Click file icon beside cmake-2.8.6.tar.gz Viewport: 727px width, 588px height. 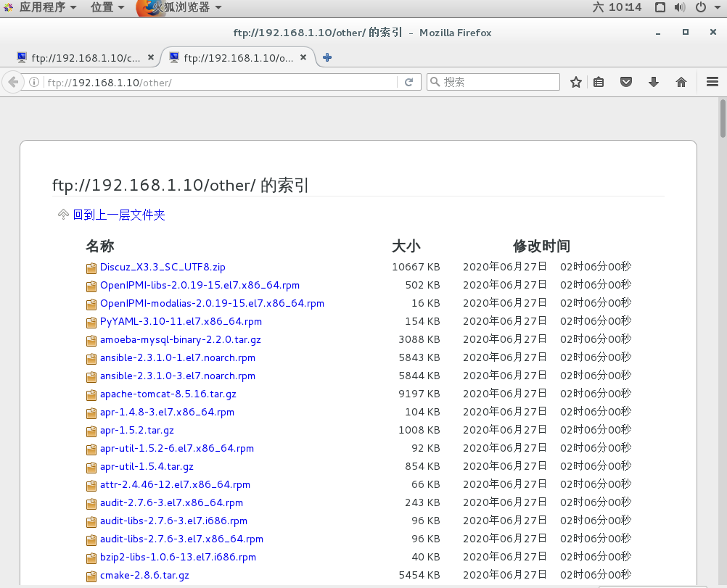pyautogui.click(x=91, y=576)
